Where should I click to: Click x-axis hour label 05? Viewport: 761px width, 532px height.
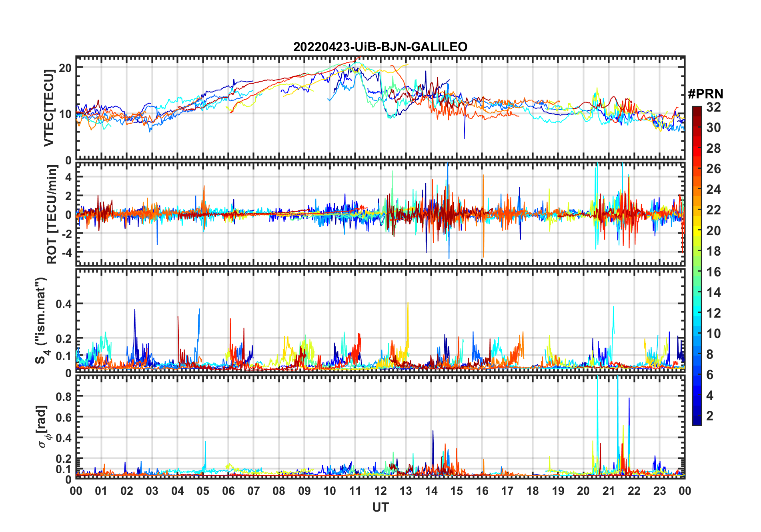[x=203, y=491]
